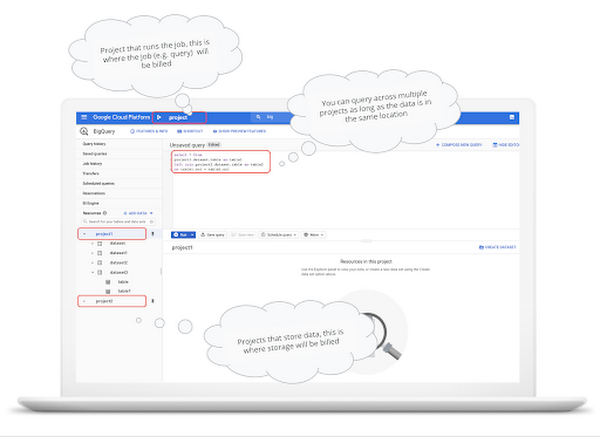600x437 pixels.
Task: Click the 'Resources in this project' text
Action: pyautogui.click(x=366, y=261)
